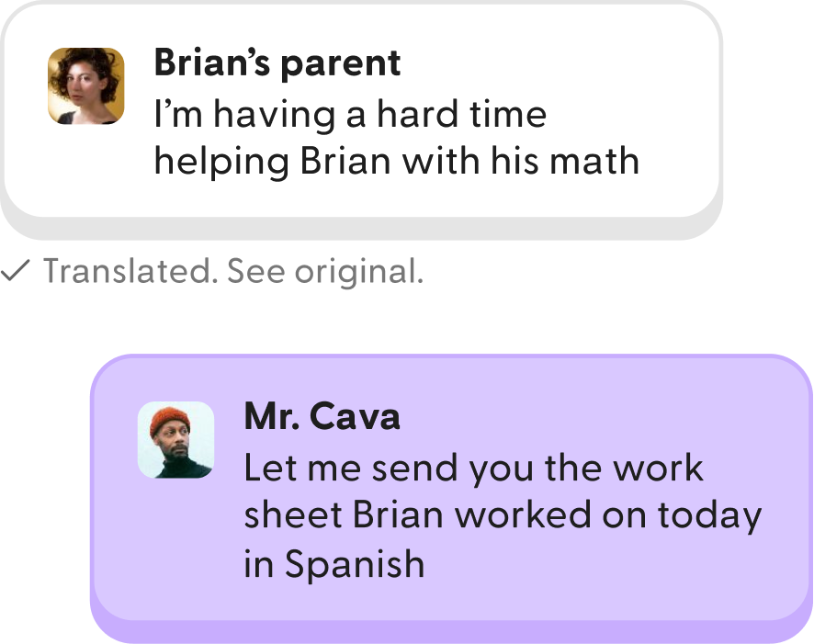Click the line "I'm having a hard time"

[349, 114]
